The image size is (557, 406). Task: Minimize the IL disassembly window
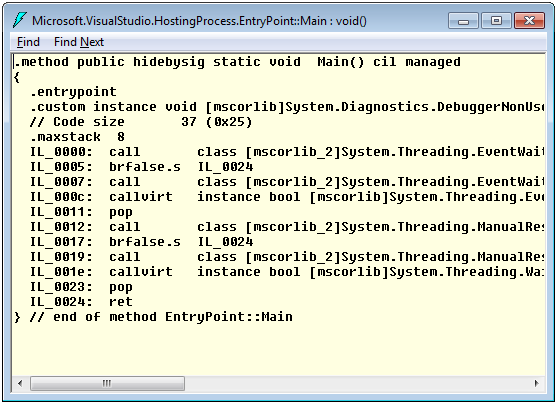[463, 21]
